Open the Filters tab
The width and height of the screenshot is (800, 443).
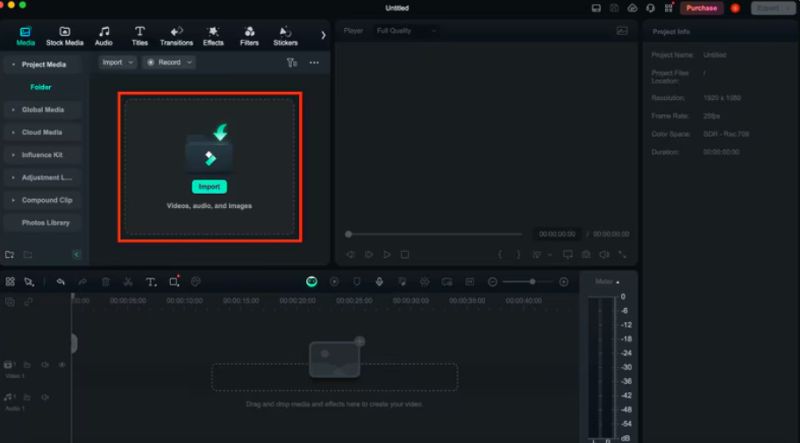coord(249,36)
